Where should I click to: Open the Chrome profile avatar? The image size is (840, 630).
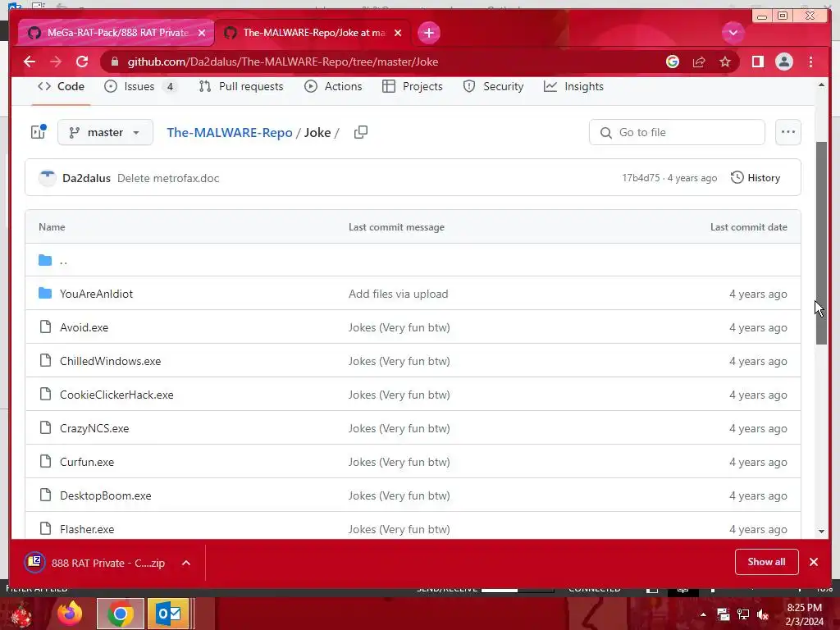click(783, 62)
